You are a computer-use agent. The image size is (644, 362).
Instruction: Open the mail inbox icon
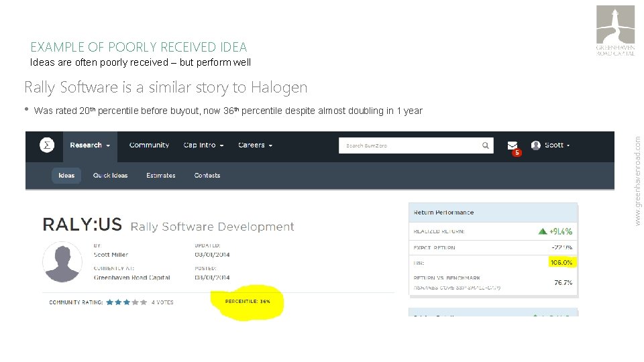[512, 145]
